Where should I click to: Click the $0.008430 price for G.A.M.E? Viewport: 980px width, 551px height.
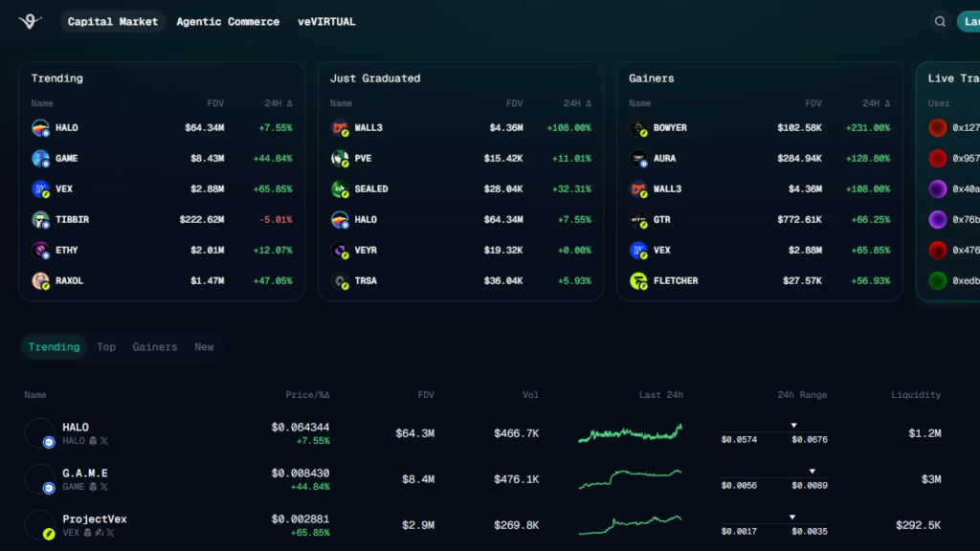click(300, 473)
